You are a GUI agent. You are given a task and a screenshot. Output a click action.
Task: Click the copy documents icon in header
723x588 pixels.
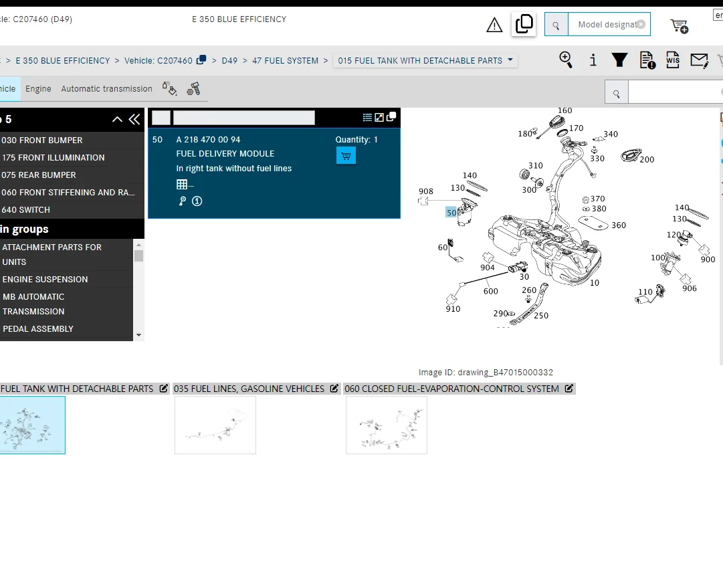point(524,24)
